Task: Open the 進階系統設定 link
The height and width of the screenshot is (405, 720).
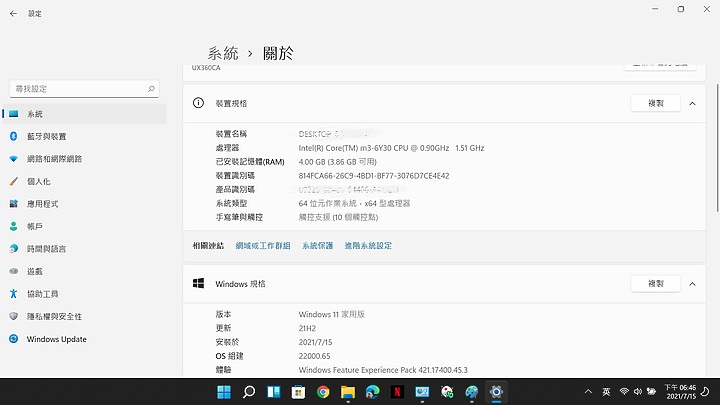Action: point(368,246)
